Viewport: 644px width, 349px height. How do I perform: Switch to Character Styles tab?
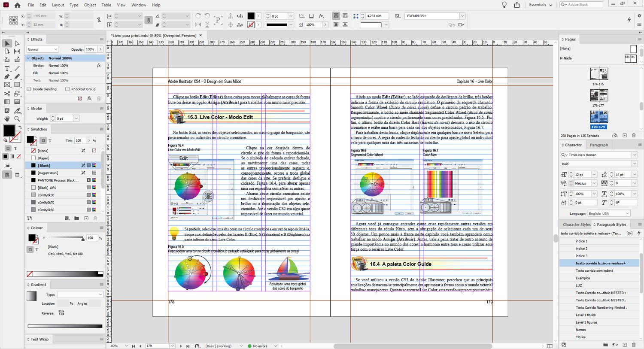pos(577,225)
